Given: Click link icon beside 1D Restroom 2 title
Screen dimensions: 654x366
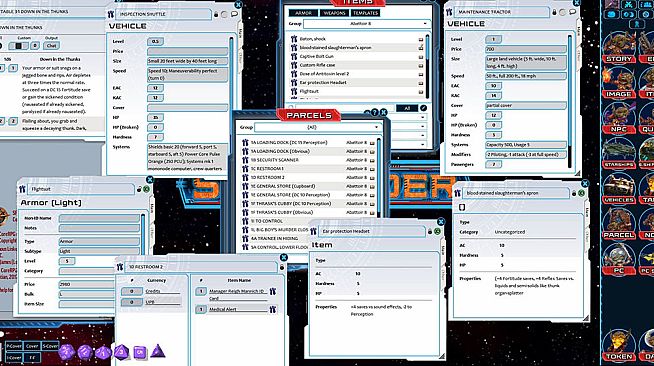Looking at the screenshot, I should pos(120,267).
